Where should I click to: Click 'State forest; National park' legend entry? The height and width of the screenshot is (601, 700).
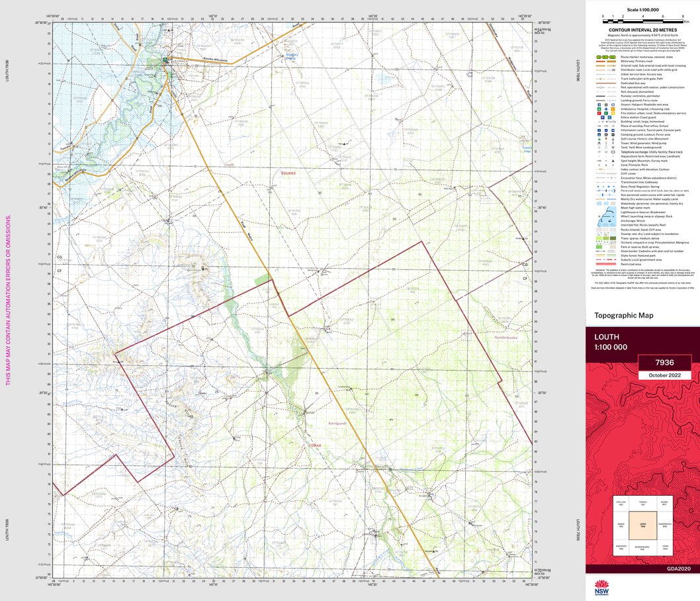pos(638,255)
